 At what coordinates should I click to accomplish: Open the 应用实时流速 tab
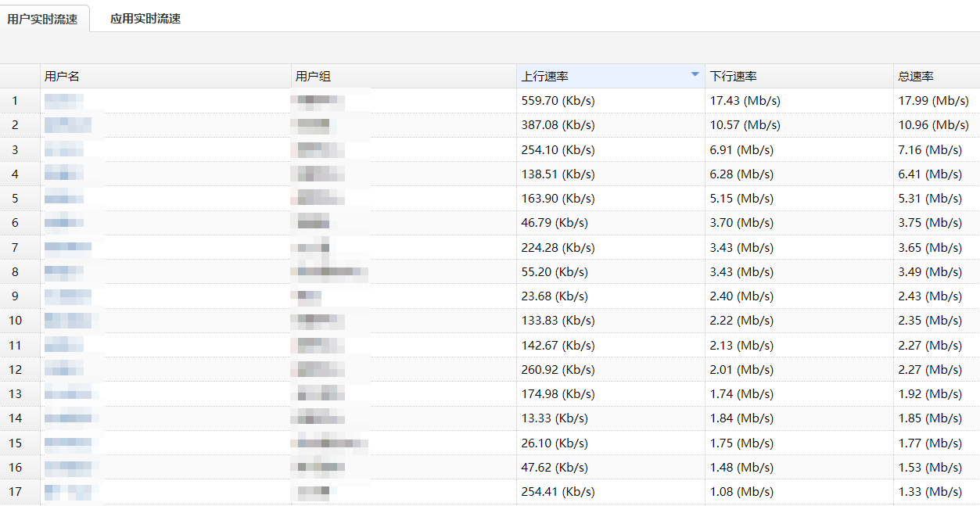(x=145, y=19)
